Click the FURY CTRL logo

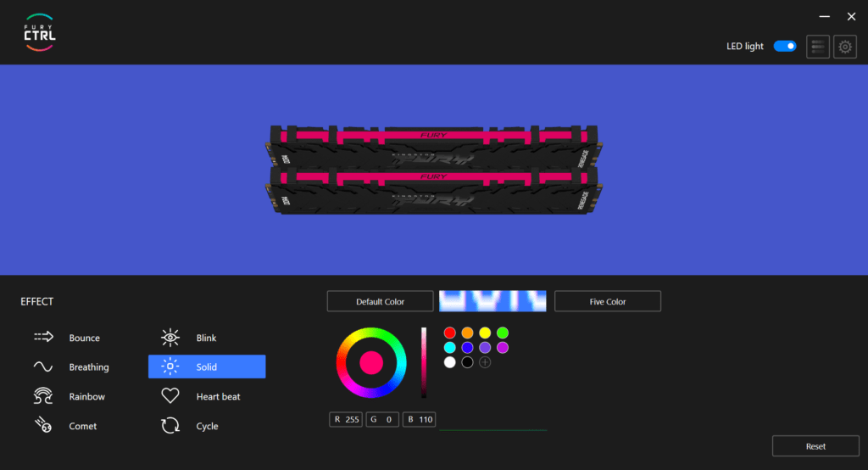point(39,33)
